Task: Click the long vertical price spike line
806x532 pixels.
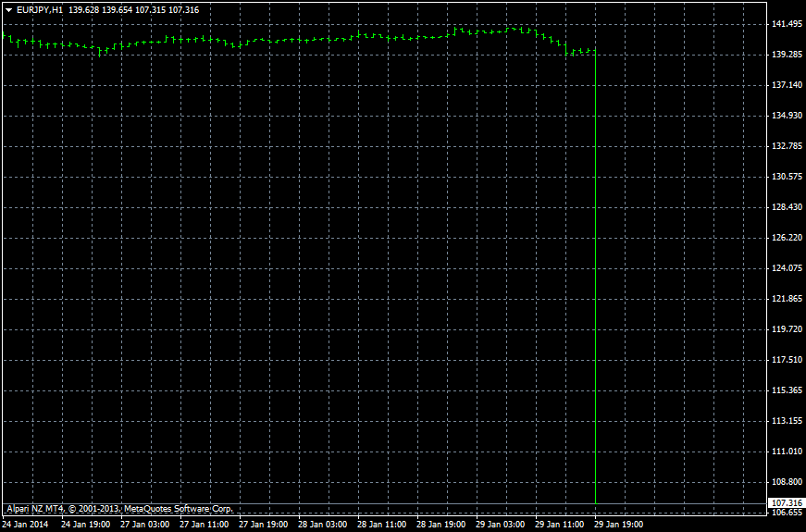Action: tap(594, 278)
